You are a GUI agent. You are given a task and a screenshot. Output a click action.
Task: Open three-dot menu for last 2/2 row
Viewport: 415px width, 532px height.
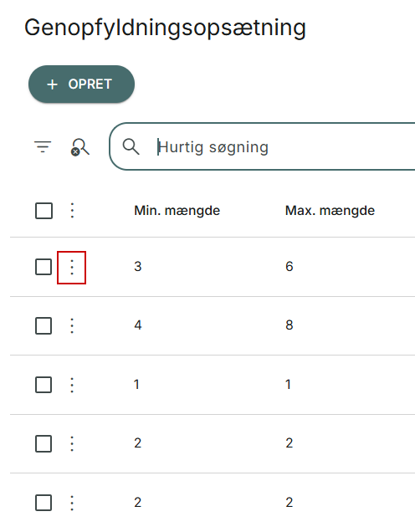coord(72,503)
